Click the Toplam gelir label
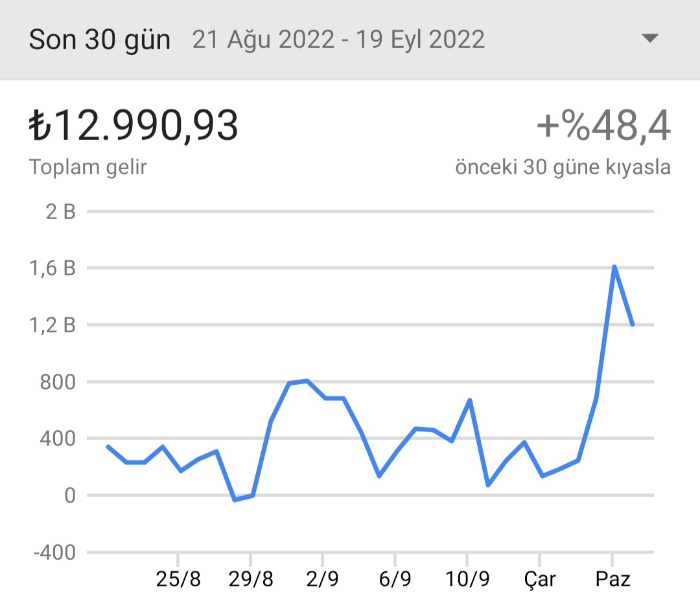Screen dimensions: 700x609 pyautogui.click(x=88, y=167)
